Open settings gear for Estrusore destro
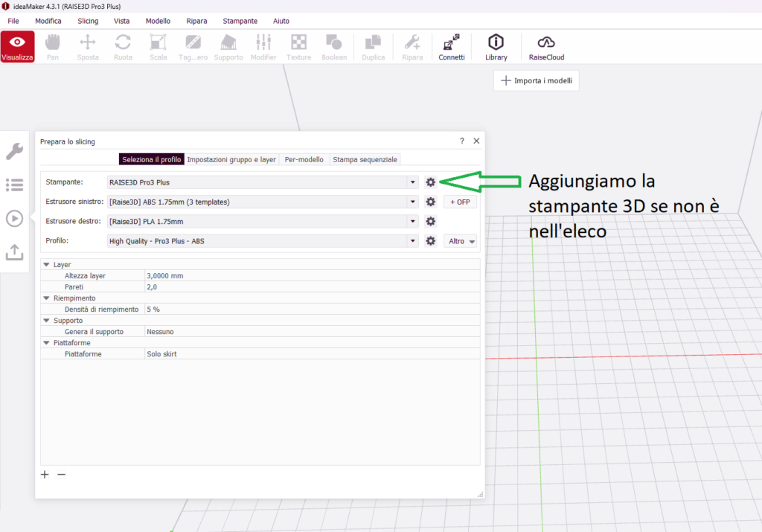762x532 pixels. coord(431,221)
